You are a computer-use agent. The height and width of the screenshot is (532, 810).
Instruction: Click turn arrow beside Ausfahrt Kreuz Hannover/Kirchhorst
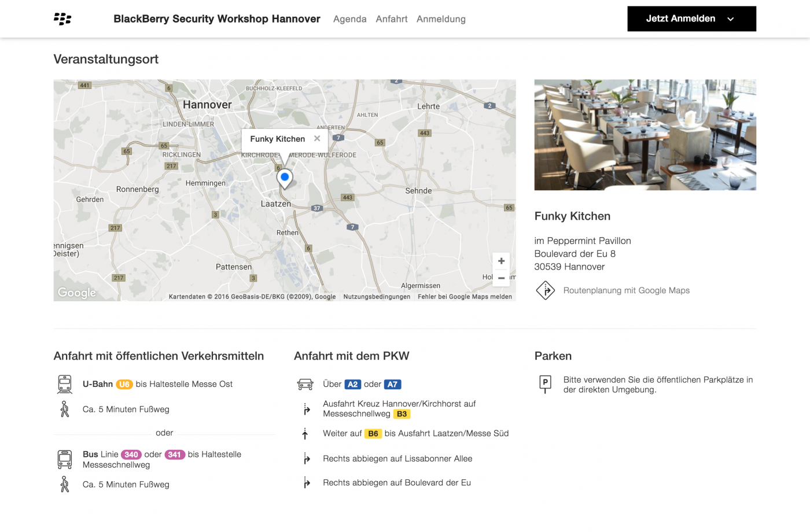pyautogui.click(x=306, y=409)
